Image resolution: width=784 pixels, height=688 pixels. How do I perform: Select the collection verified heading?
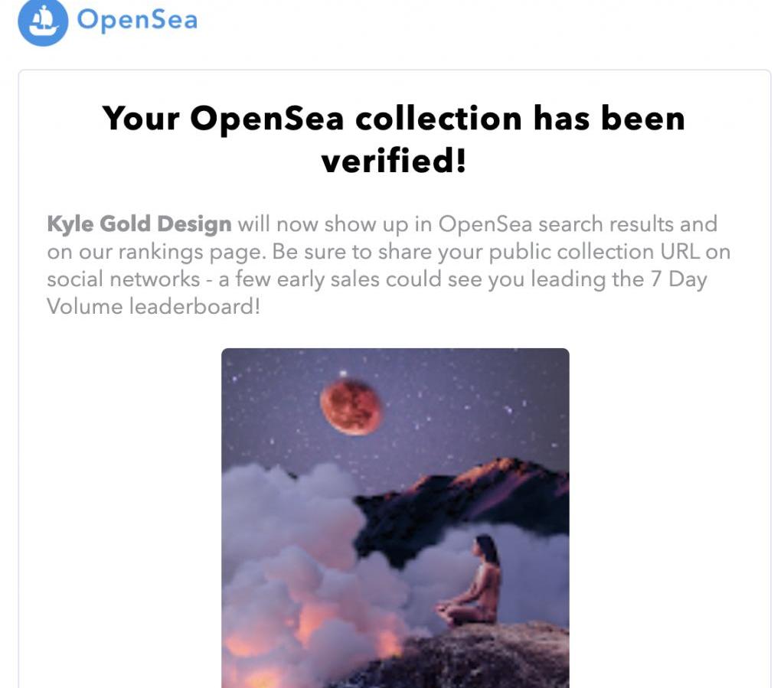[x=394, y=139]
